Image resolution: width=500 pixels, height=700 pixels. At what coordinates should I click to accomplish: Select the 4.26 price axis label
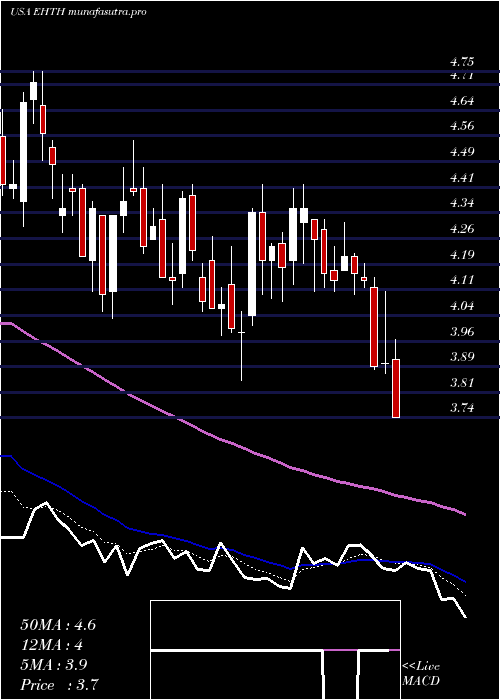(462, 229)
